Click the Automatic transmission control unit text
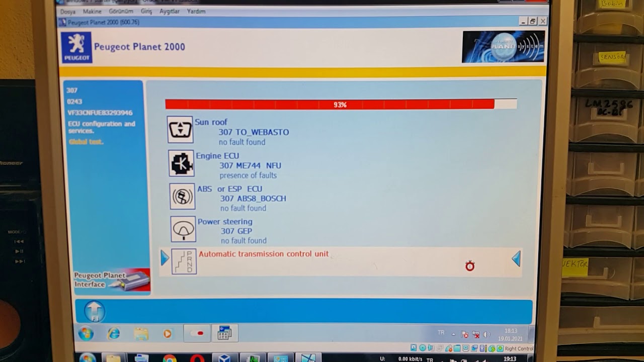This screenshot has width=644, height=362. 264,254
